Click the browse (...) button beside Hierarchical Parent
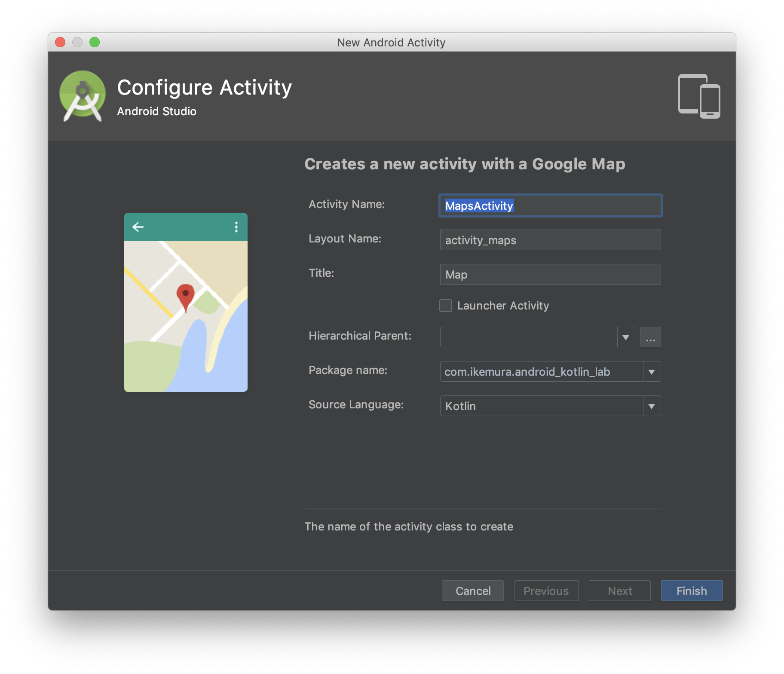Image resolution: width=784 pixels, height=674 pixels. coord(650,337)
